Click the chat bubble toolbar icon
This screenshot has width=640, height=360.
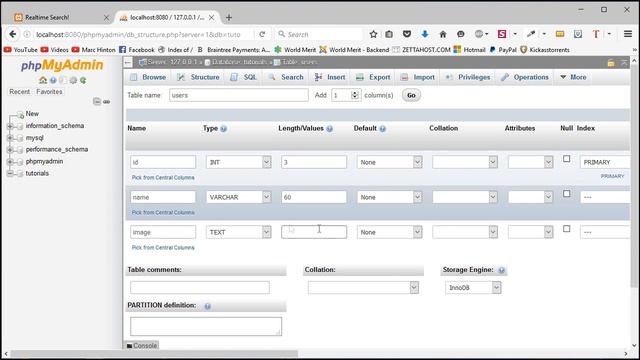(461, 34)
